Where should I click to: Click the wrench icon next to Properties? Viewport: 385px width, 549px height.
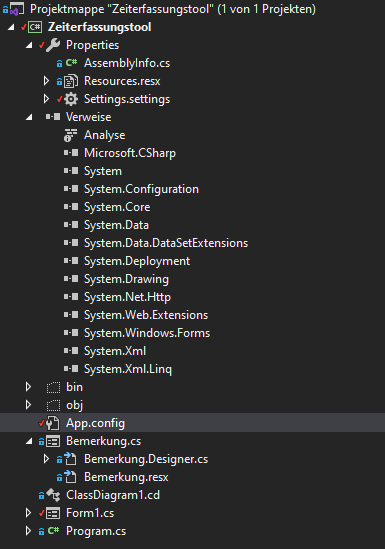click(x=53, y=45)
